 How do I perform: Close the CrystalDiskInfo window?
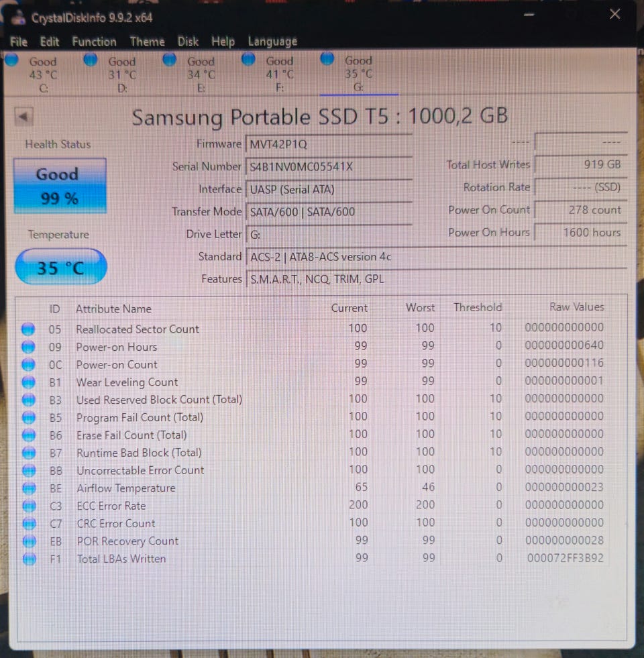pos(615,14)
